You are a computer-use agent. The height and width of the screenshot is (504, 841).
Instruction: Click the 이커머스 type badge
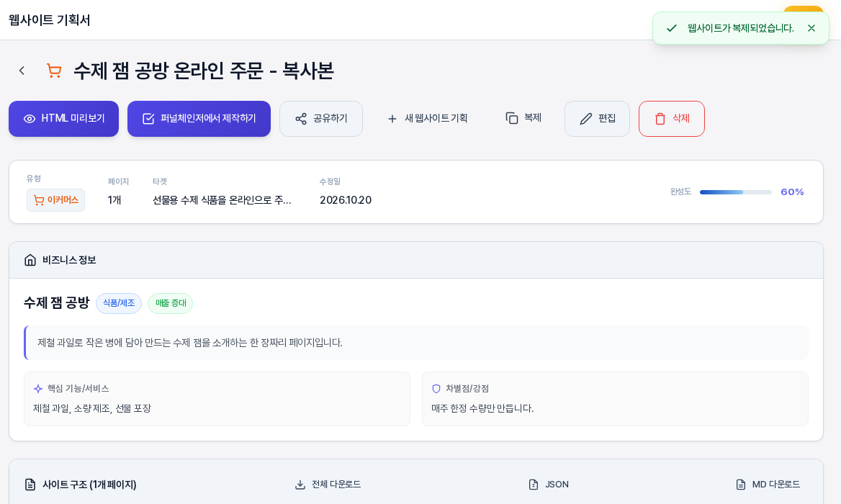click(x=55, y=200)
